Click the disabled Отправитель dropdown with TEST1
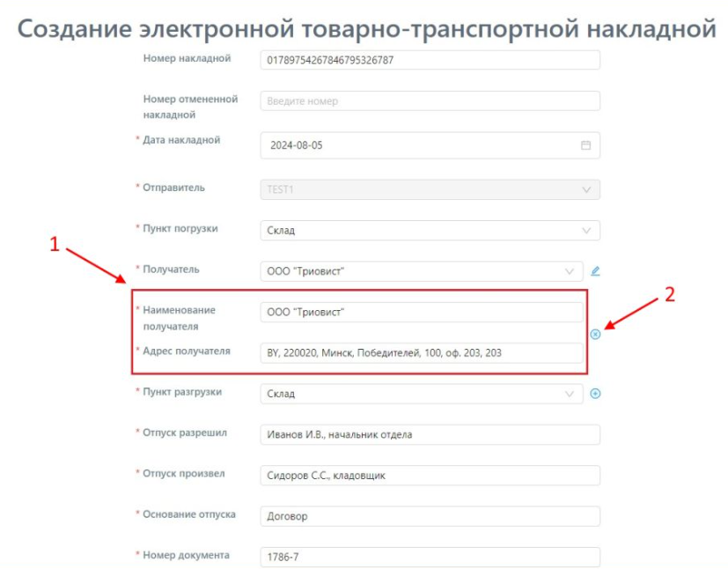Screen dimensions: 728x569 (430, 189)
